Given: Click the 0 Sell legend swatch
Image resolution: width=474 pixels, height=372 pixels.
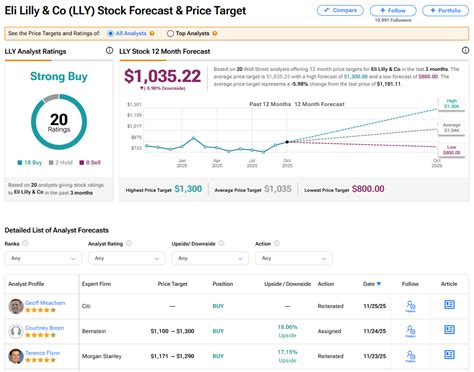Looking at the screenshot, I should 82,163.
